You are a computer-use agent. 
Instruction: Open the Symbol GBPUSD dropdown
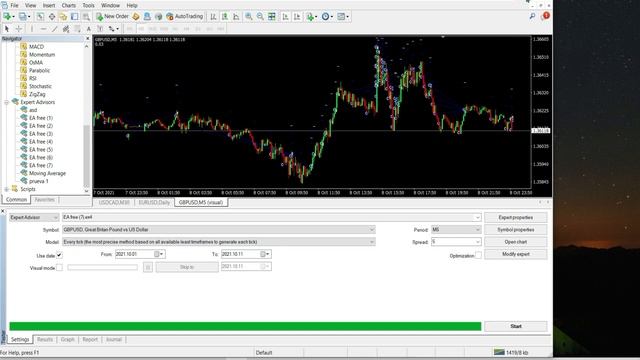click(219, 230)
